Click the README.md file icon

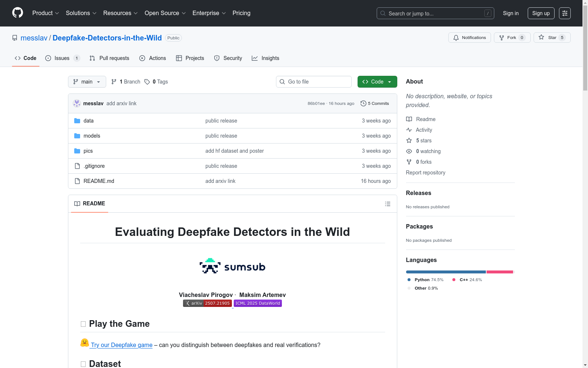(77, 181)
